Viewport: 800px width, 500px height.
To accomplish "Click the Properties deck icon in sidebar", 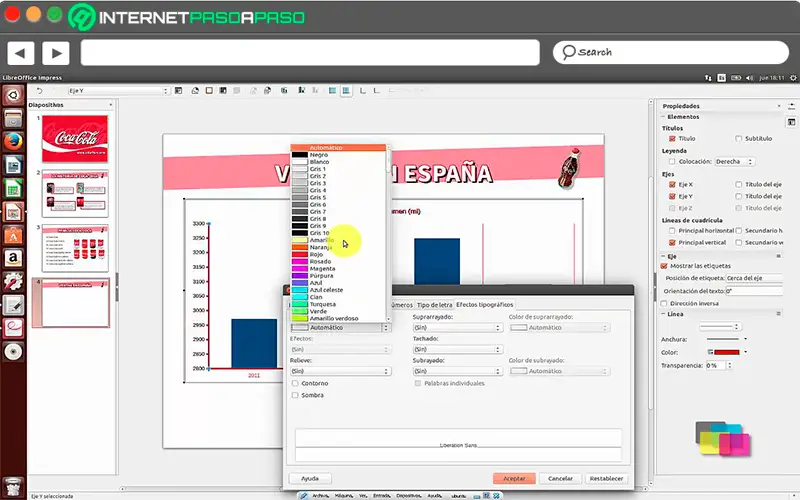I will (x=791, y=122).
